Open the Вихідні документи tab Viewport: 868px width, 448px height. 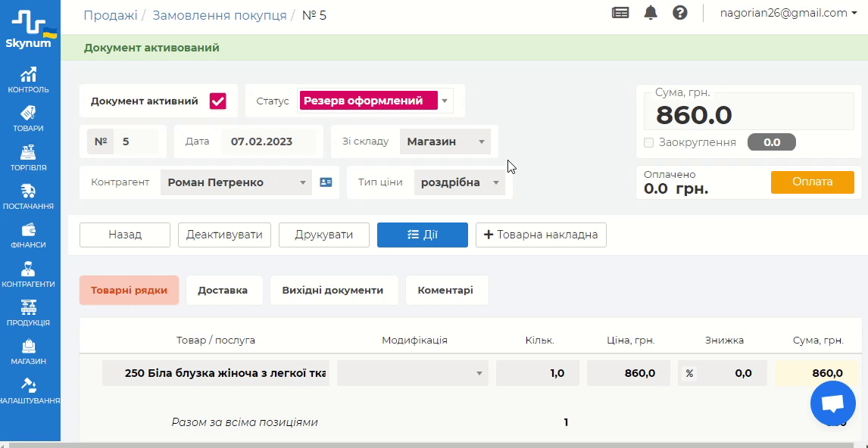tap(333, 290)
